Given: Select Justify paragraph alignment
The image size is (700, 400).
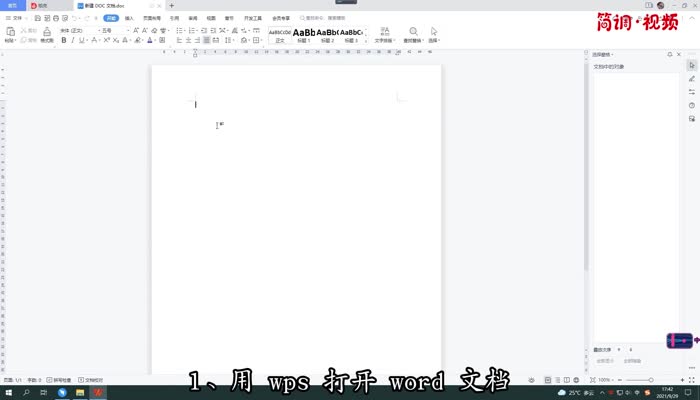Looking at the screenshot, I should point(206,40).
